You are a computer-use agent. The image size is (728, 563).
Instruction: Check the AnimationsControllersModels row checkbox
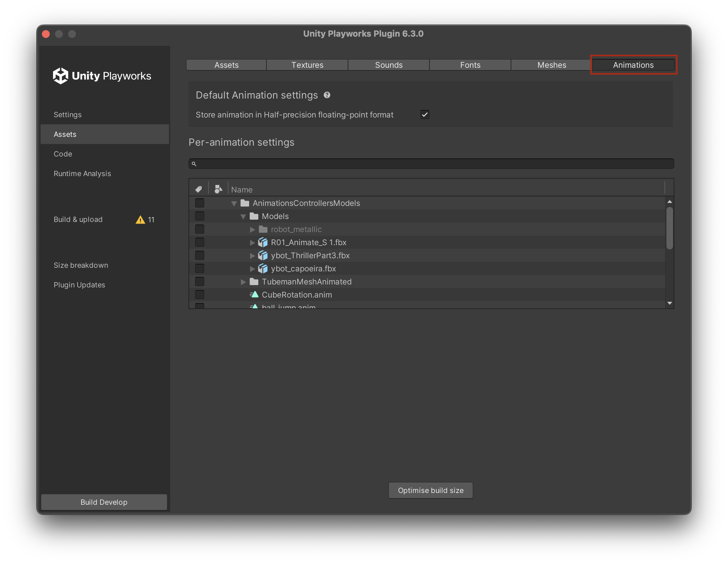(x=200, y=203)
